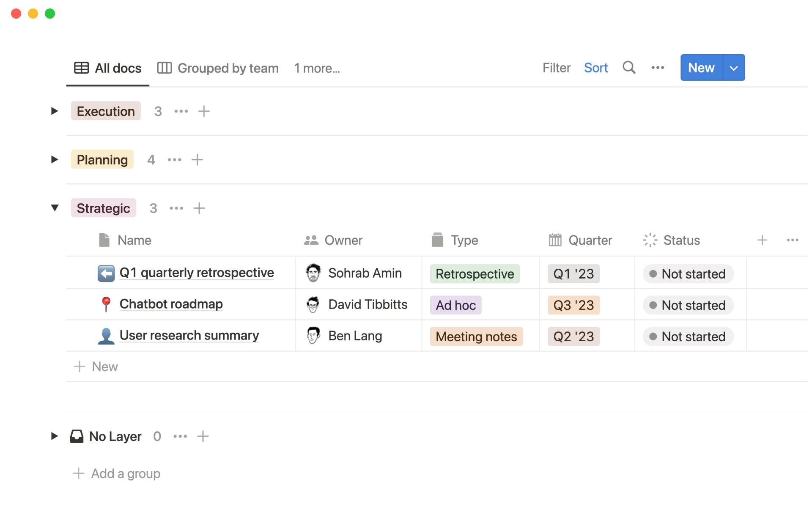Click the Retrospective type tag

pyautogui.click(x=475, y=274)
